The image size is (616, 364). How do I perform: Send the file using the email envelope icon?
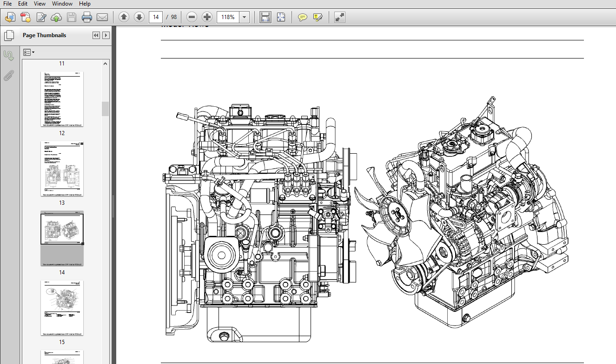click(x=102, y=18)
